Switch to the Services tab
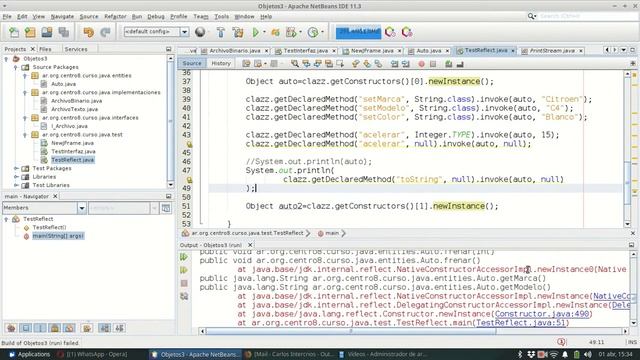The width and height of the screenshot is (640, 360). pyautogui.click(x=76, y=49)
